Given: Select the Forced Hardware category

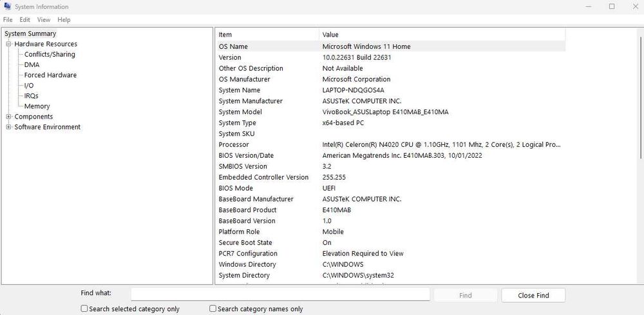Looking at the screenshot, I should coord(50,75).
